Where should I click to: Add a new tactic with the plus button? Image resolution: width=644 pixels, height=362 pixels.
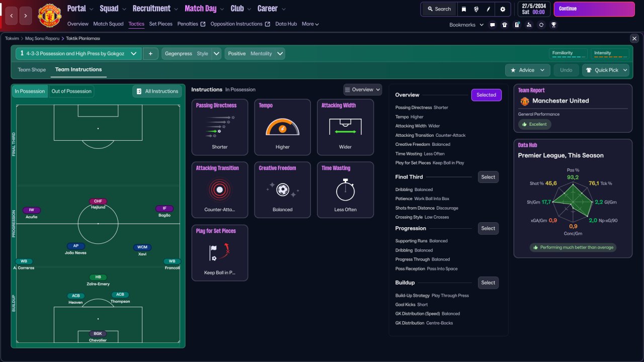click(150, 53)
